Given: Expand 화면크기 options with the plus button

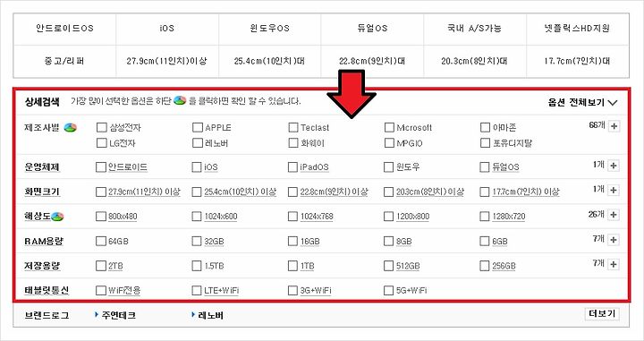Looking at the screenshot, I should (x=614, y=191).
